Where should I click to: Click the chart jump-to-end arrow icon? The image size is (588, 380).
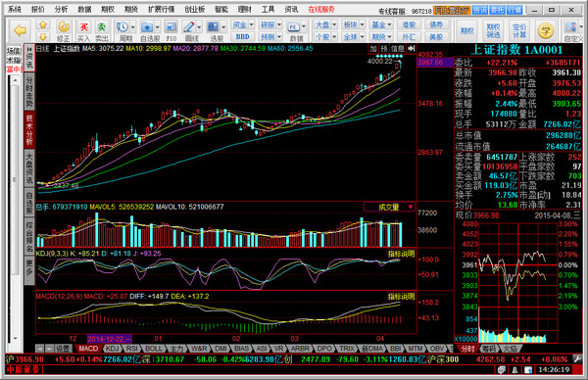point(412,49)
